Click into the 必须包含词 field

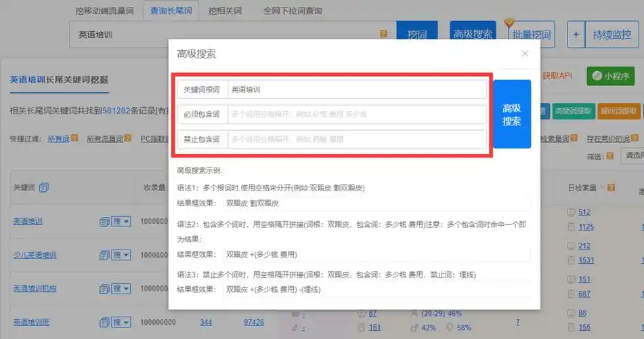(x=358, y=115)
